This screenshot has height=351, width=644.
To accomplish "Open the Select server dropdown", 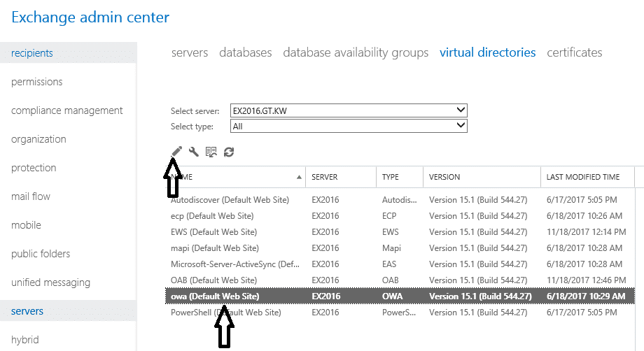I will (349, 110).
